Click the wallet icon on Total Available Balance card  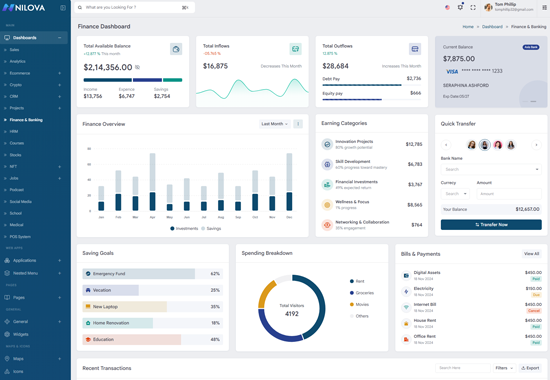click(x=176, y=49)
